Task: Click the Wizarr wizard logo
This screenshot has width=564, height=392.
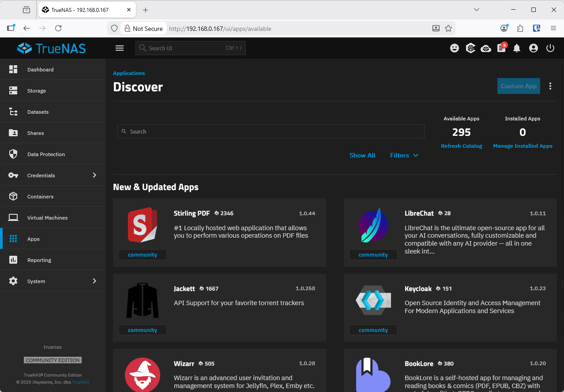Action: click(143, 374)
